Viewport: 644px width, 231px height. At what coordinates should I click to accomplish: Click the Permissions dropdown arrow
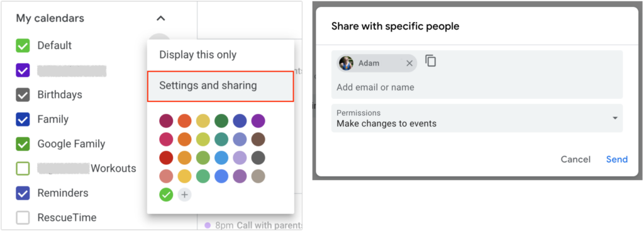(615, 118)
